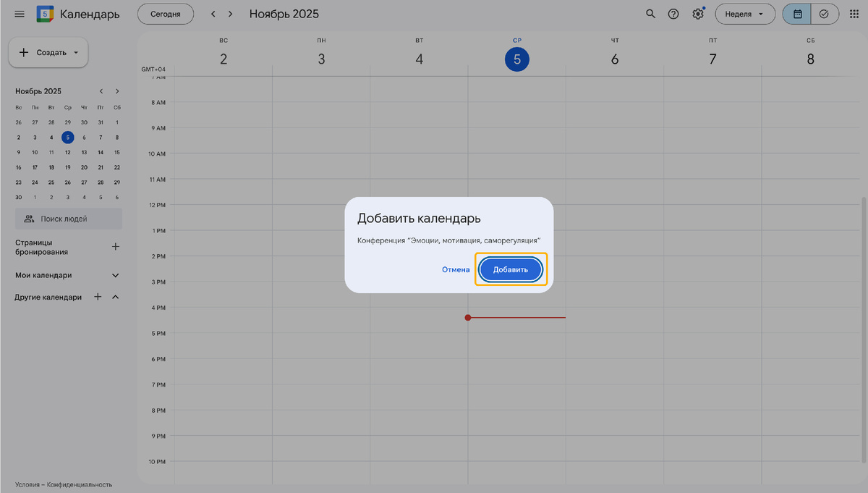Image resolution: width=868 pixels, height=493 pixels.
Task: Add a booking page plus icon
Action: tap(115, 247)
